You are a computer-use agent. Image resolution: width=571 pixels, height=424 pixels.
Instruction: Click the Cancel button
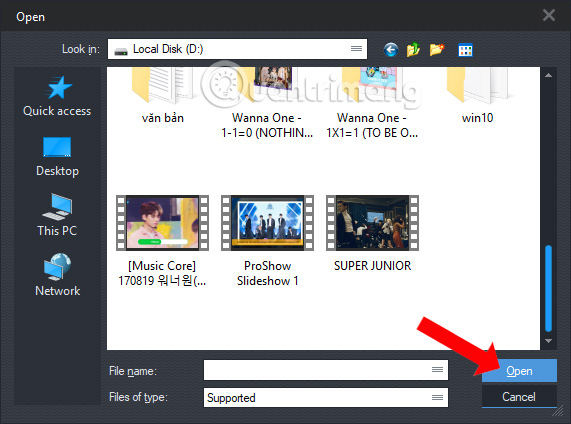(x=519, y=397)
